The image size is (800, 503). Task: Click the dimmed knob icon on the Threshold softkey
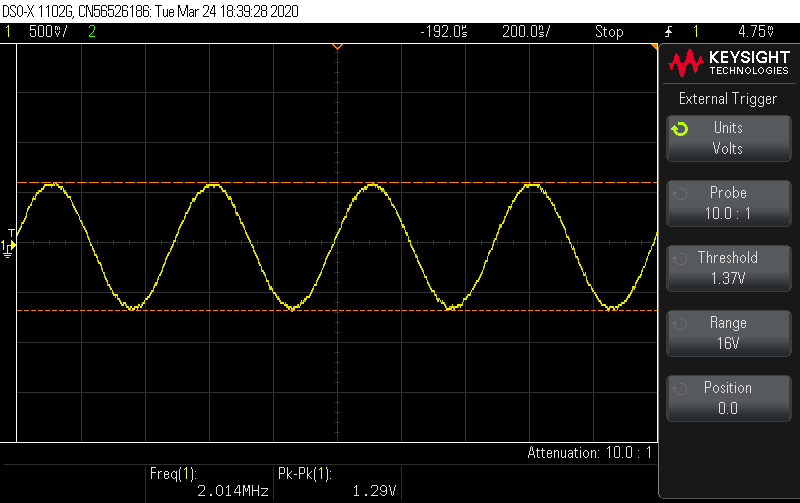[x=680, y=259]
